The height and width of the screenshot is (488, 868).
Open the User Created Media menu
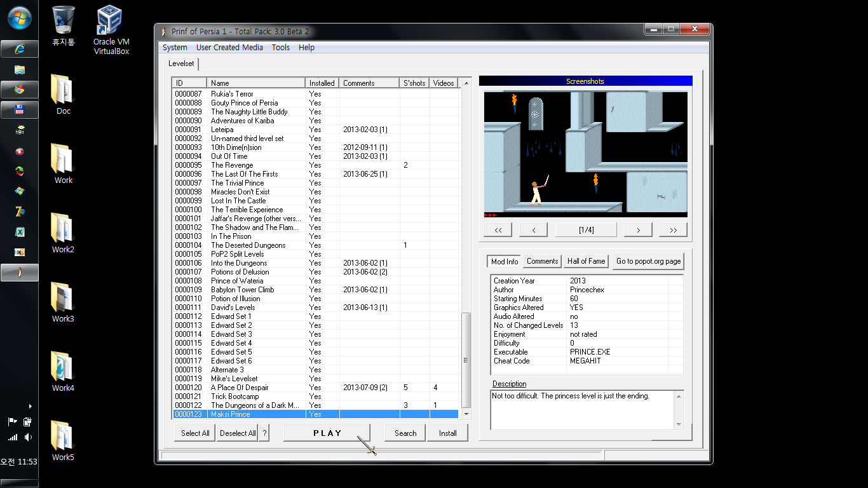click(x=229, y=47)
